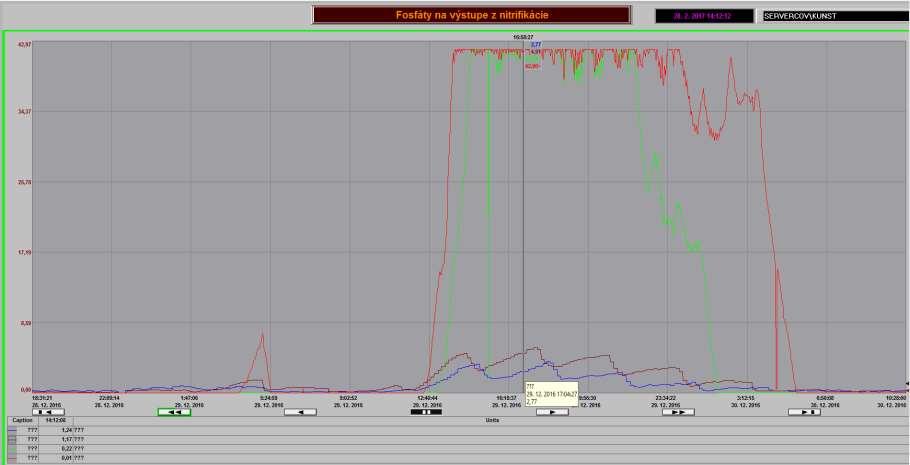Click the 'Fosfáty na výstupe z nitrifikácie' title

[471, 15]
